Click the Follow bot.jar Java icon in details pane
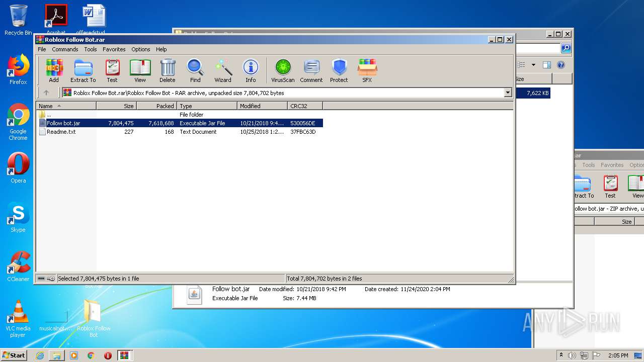Screen dimensions: 644x362 (x=194, y=295)
